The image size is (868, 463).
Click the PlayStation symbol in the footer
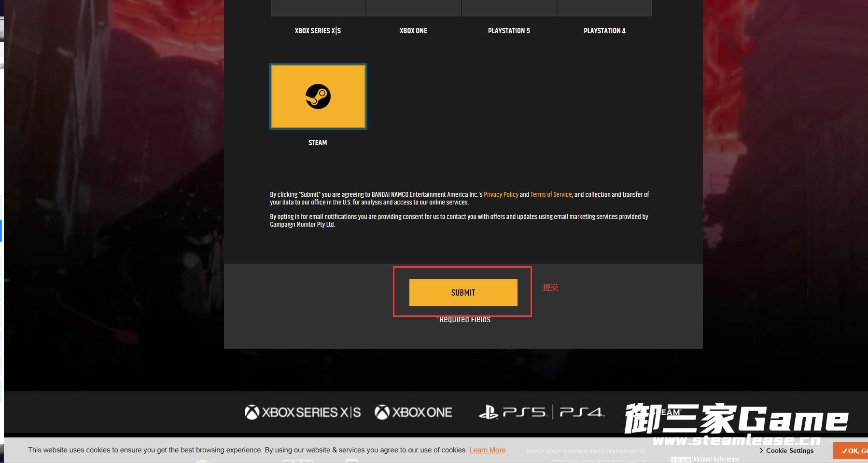click(x=488, y=412)
